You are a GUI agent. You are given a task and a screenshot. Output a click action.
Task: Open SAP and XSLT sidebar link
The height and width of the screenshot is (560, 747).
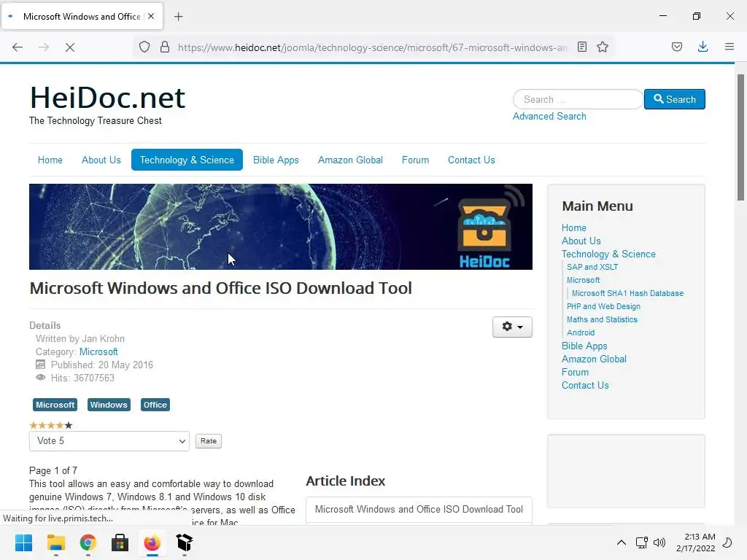click(592, 267)
